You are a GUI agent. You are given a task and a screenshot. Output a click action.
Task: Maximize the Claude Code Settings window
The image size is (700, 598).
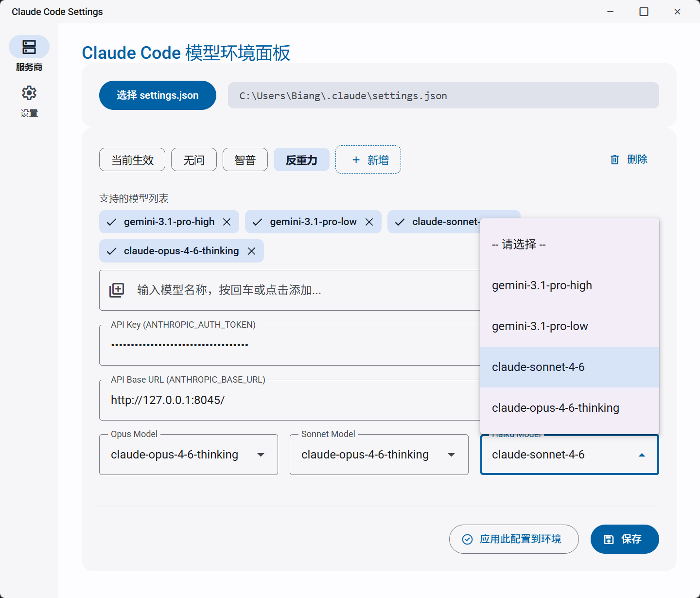click(x=644, y=12)
